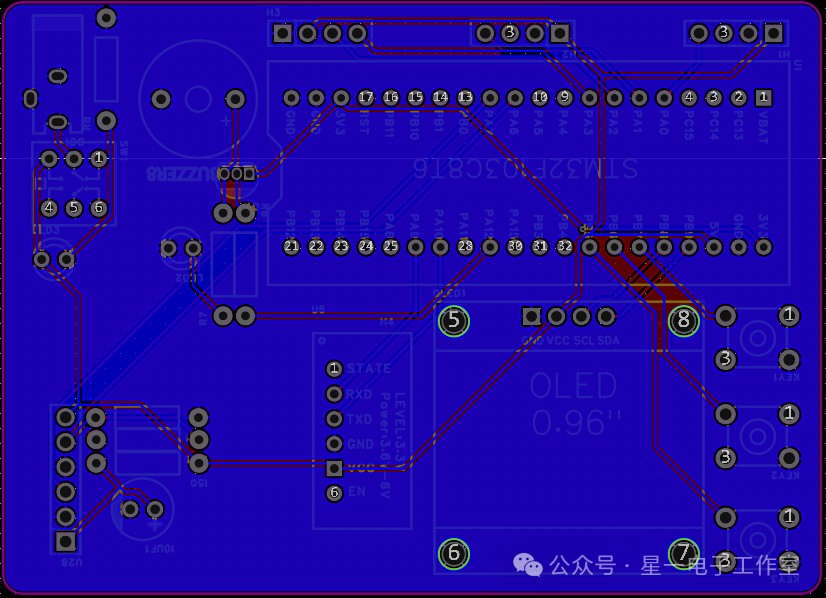Select SW1 switch pad numbered 4
This screenshot has width=826, height=598.
tap(49, 208)
